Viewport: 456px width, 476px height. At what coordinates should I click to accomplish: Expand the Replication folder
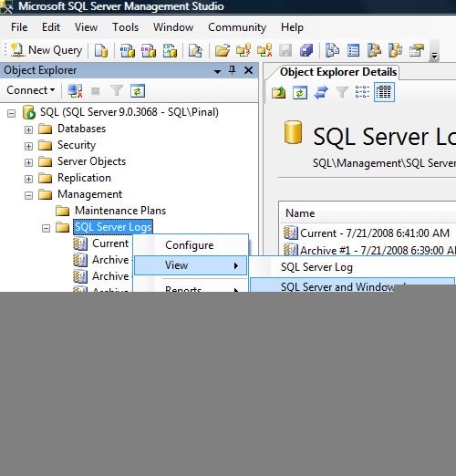point(28,179)
